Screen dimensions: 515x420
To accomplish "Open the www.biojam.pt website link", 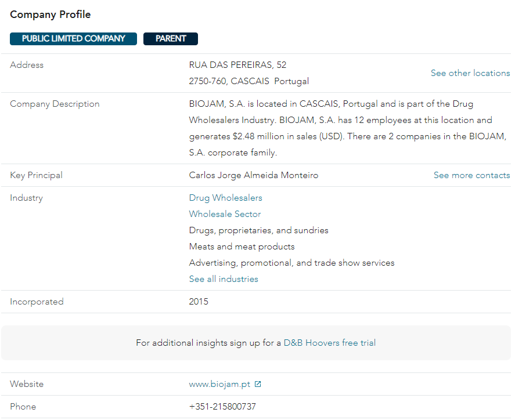I will pyautogui.click(x=219, y=384).
